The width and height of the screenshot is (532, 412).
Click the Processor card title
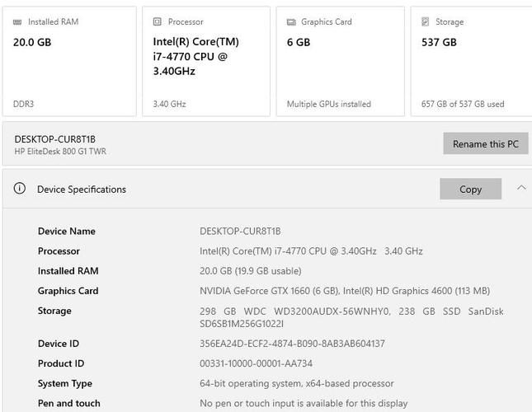[186, 22]
